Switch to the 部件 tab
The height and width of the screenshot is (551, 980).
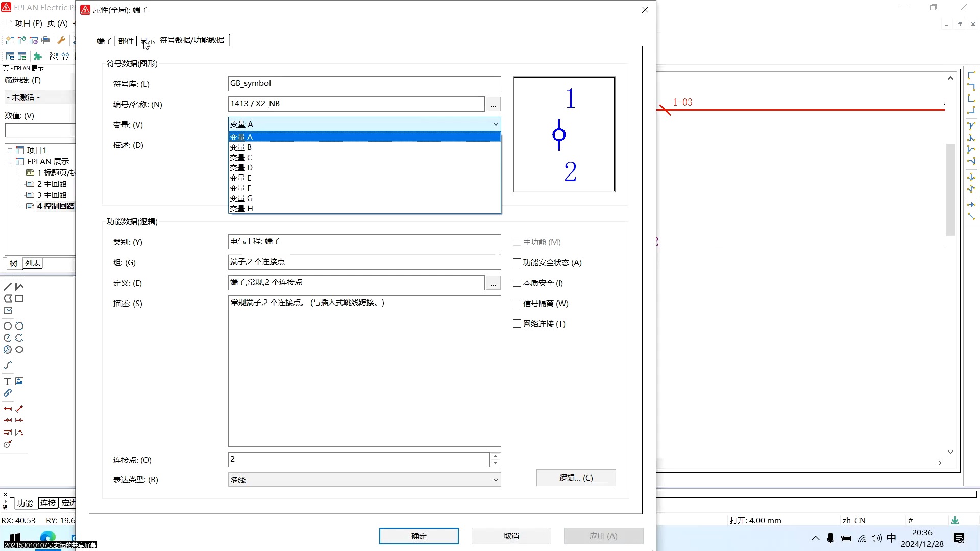pyautogui.click(x=126, y=41)
